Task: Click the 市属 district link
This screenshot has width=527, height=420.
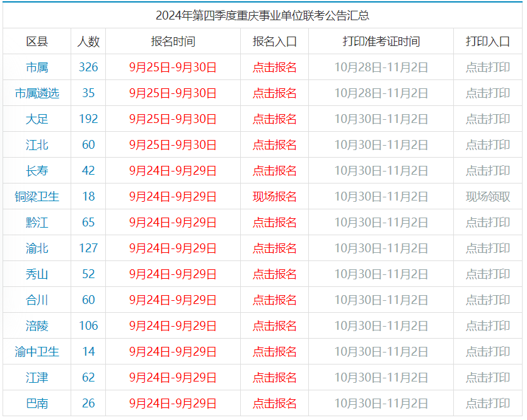Action: point(37,67)
